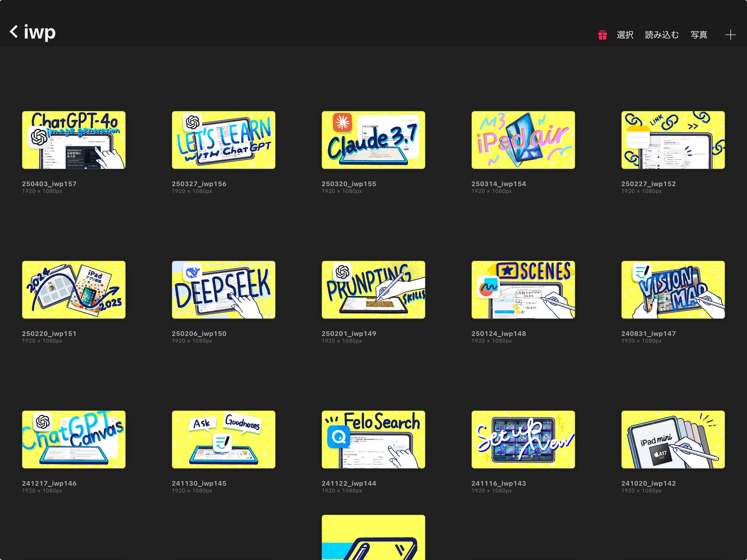Viewport: 747px width, 560px height.
Task: Open the ChatGPT Canvas artwork thumbnail
Action: pyautogui.click(x=74, y=440)
